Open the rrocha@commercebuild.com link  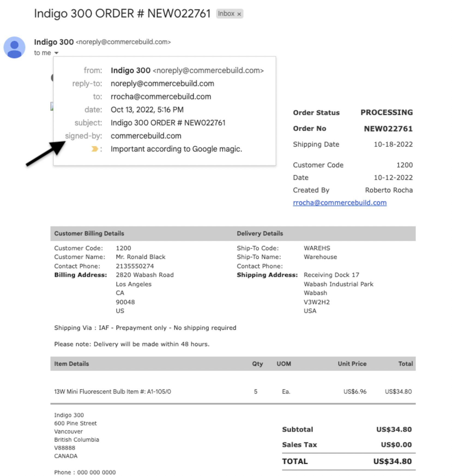pyautogui.click(x=340, y=203)
